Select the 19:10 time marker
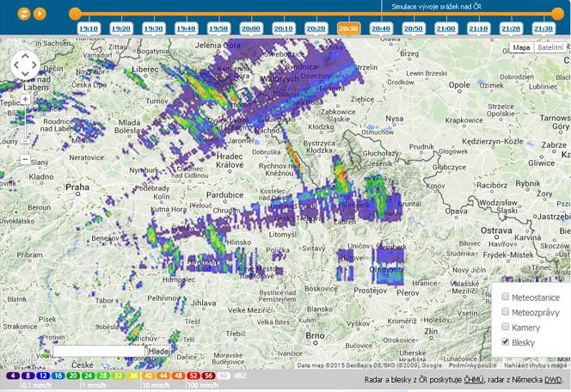 (89, 28)
